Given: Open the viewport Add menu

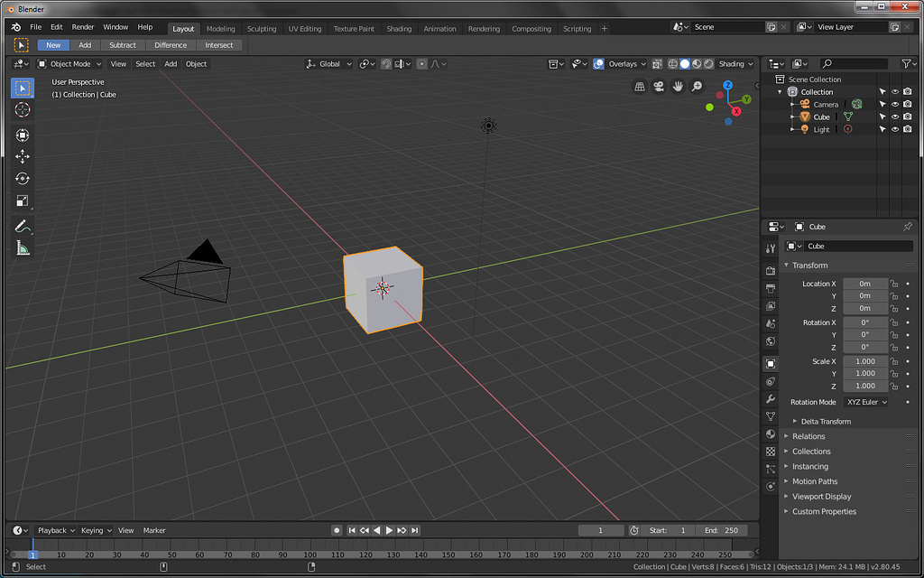Looking at the screenshot, I should [x=171, y=64].
